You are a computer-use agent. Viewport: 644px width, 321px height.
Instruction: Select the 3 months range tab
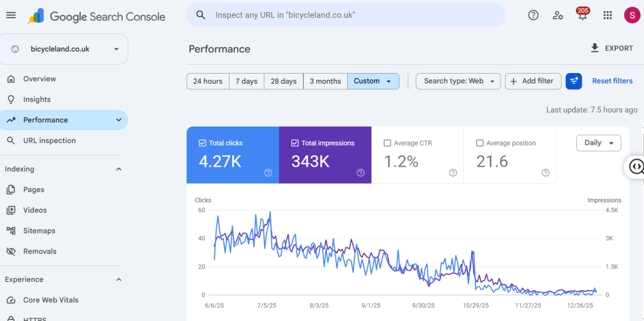(325, 81)
